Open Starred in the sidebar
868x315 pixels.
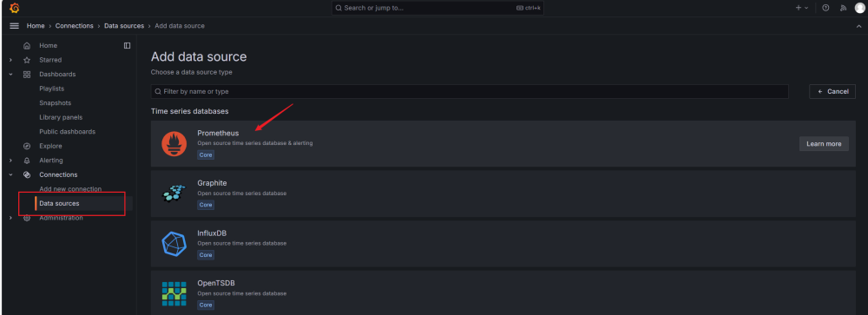coord(50,60)
